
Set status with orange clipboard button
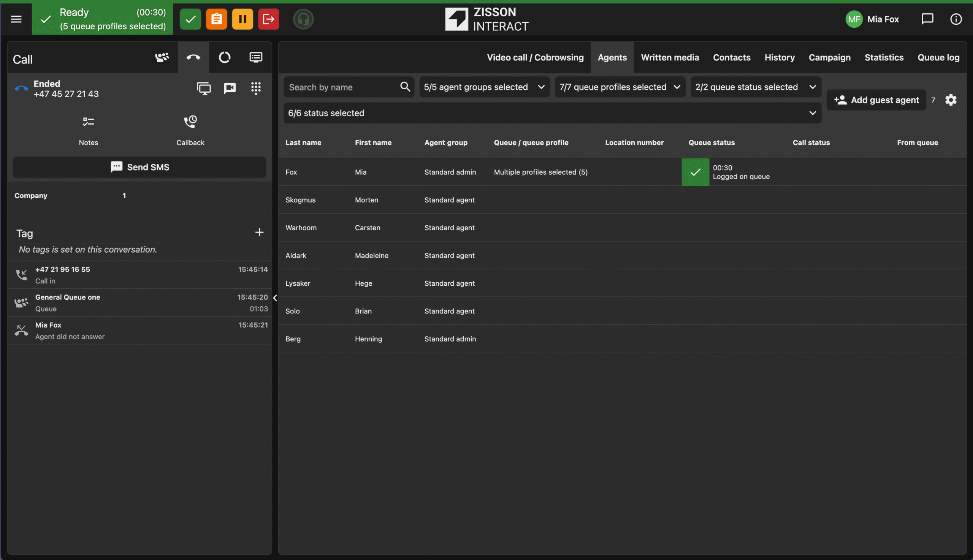[x=216, y=19]
